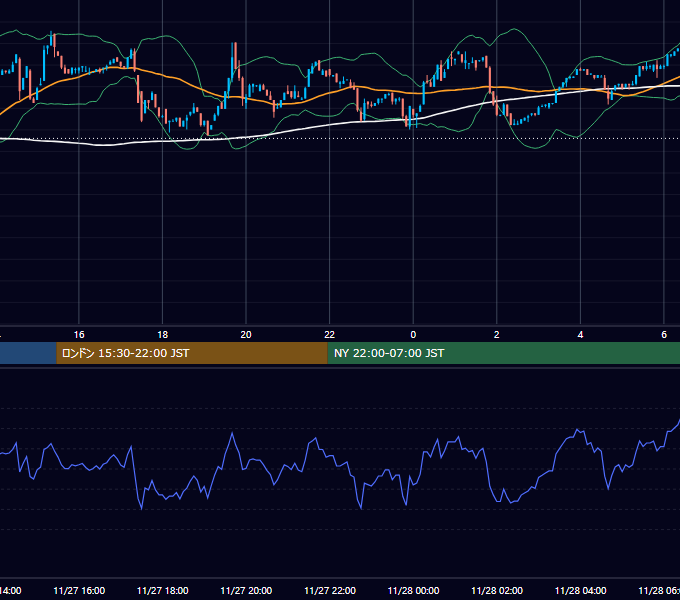Click the 11/27 20:00 timestamp label
Image resolution: width=680 pixels, height=600 pixels.
(x=246, y=590)
